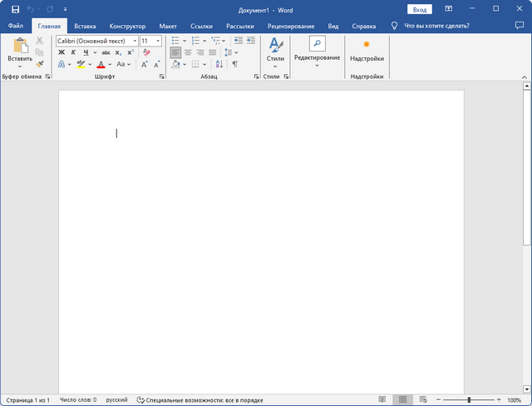
Task: Toggle paragraph marks display with the ¶ button
Action: (x=234, y=64)
